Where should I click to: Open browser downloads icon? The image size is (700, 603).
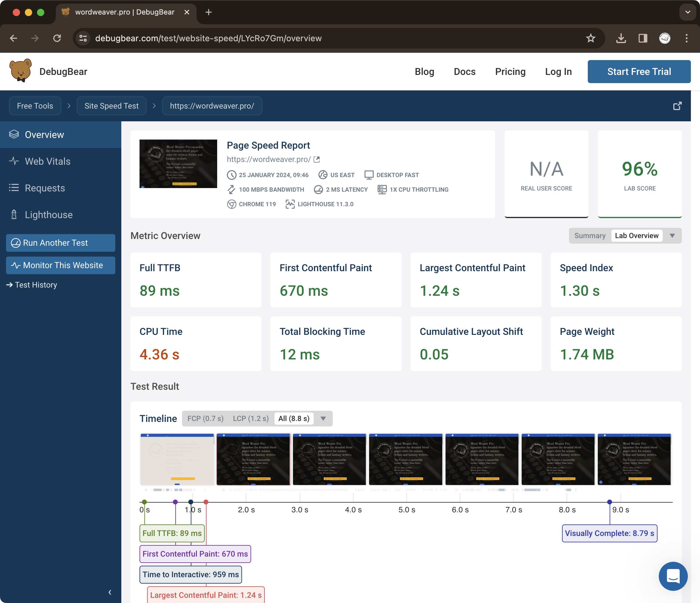point(621,38)
